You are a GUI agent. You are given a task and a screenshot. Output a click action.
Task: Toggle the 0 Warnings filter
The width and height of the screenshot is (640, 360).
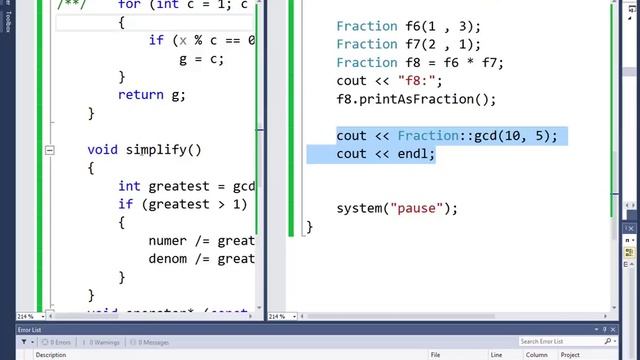tap(101, 342)
